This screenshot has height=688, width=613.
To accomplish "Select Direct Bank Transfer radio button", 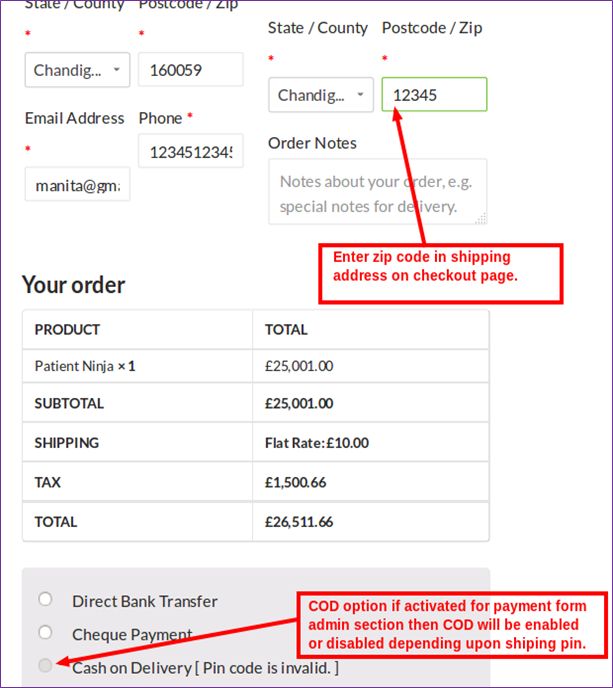I will [x=45, y=599].
